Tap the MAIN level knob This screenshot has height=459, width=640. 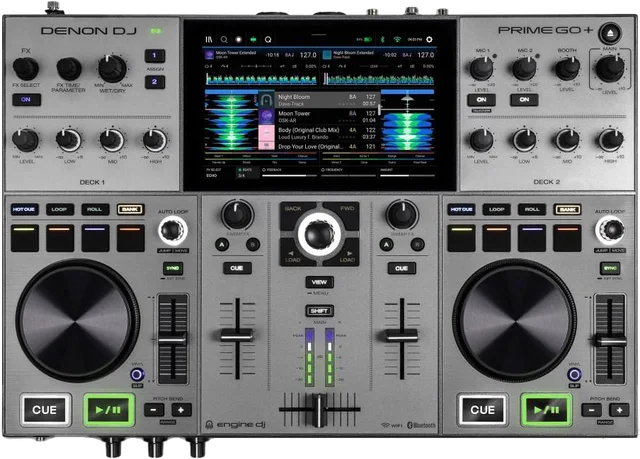click(609, 68)
